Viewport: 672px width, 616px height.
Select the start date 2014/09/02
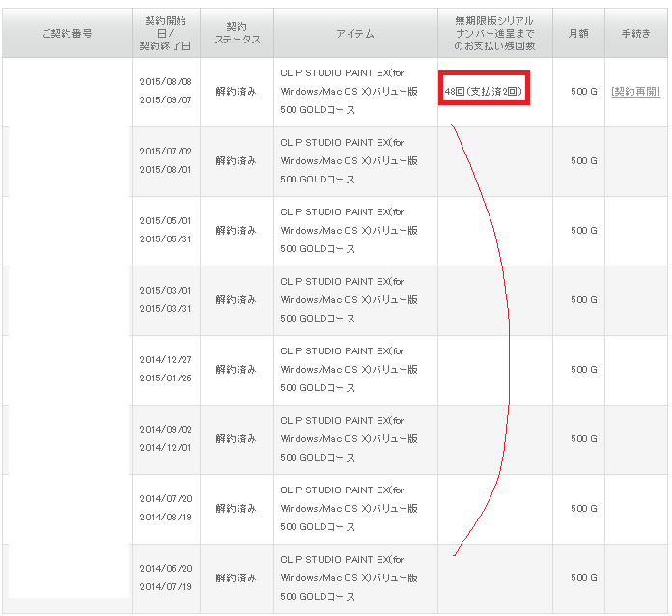click(x=166, y=429)
